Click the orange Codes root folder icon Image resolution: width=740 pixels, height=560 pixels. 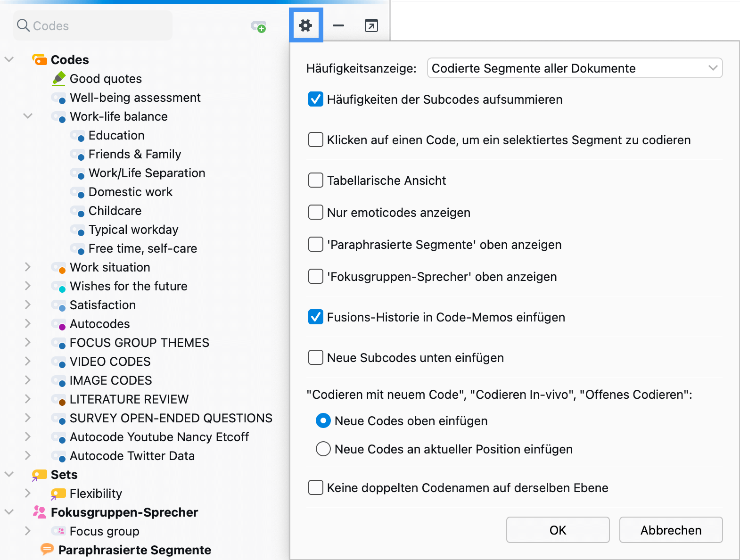(40, 60)
